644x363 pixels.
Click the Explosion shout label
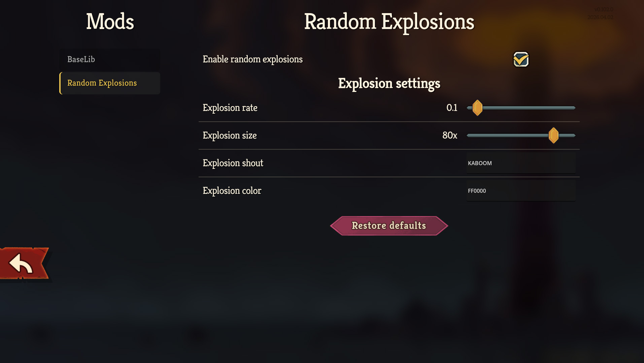click(233, 163)
